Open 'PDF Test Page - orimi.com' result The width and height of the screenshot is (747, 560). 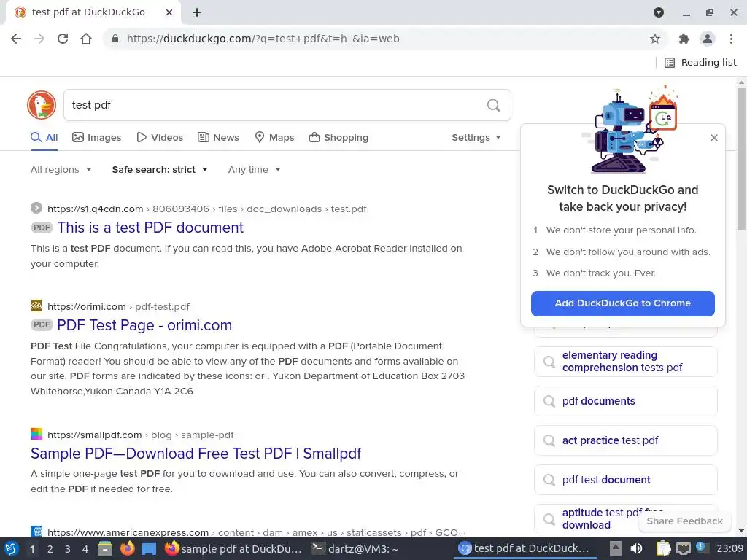tap(144, 325)
